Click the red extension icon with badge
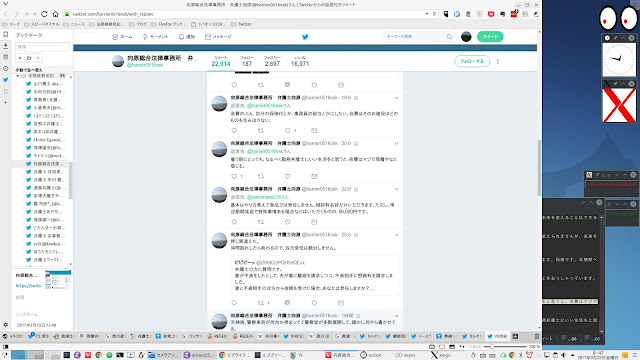This screenshot has height=360, width=640. (x=514, y=14)
